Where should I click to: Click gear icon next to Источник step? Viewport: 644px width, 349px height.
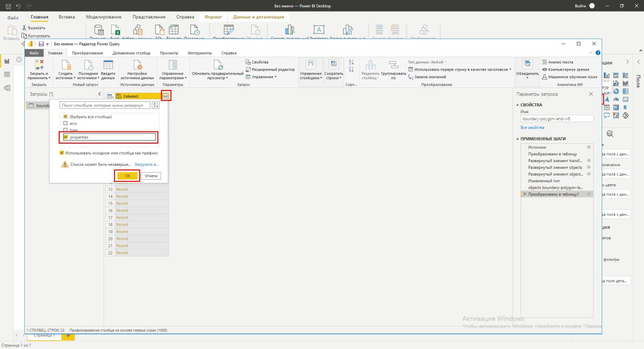(589, 147)
